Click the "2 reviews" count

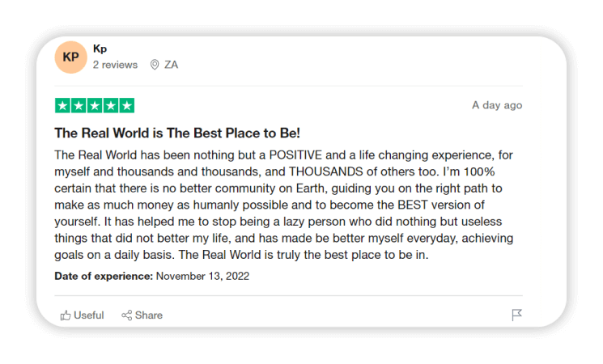coord(115,65)
